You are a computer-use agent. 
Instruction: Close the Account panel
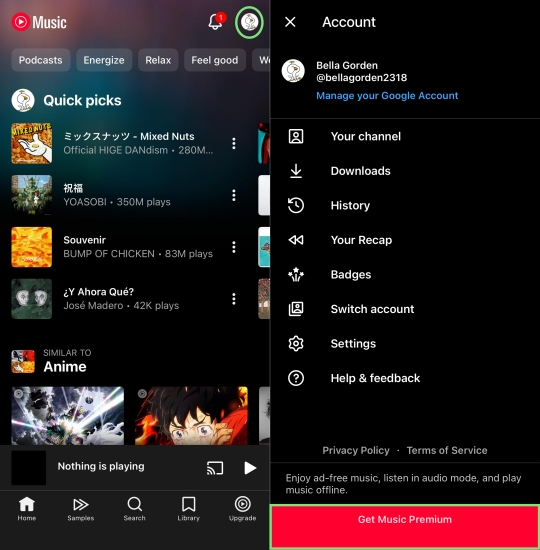(290, 22)
